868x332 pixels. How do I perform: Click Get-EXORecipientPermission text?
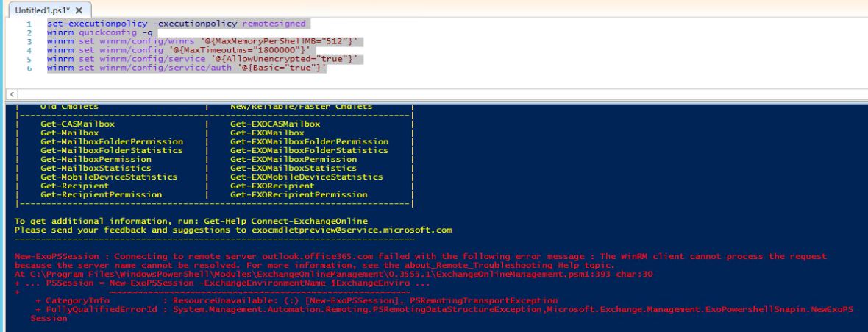(x=299, y=195)
